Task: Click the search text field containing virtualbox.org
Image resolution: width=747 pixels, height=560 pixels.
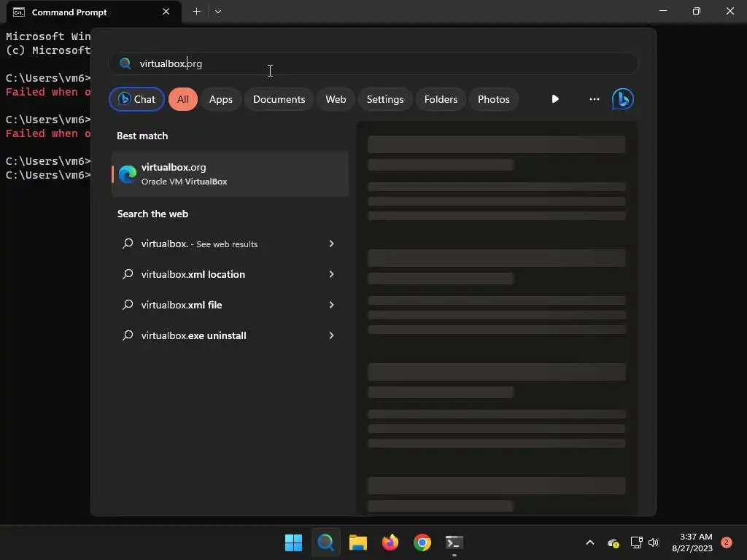Action: [373, 63]
